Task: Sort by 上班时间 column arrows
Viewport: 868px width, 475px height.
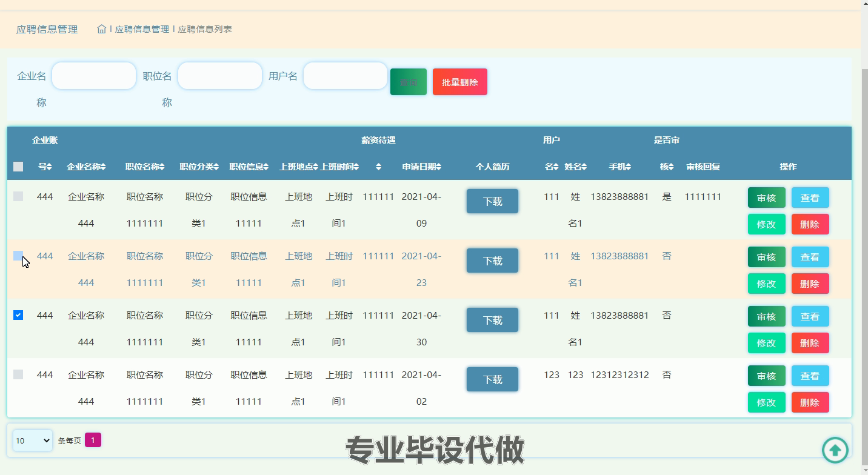Action: [x=356, y=167]
